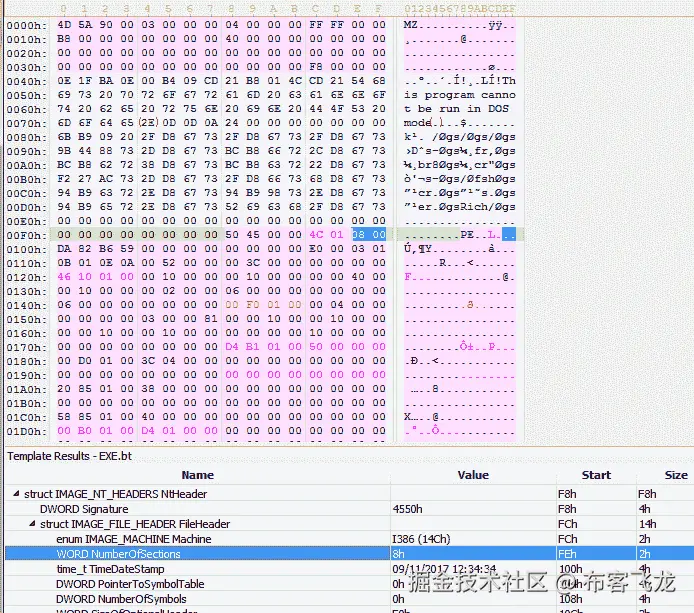Click the Start column header

click(x=596, y=475)
